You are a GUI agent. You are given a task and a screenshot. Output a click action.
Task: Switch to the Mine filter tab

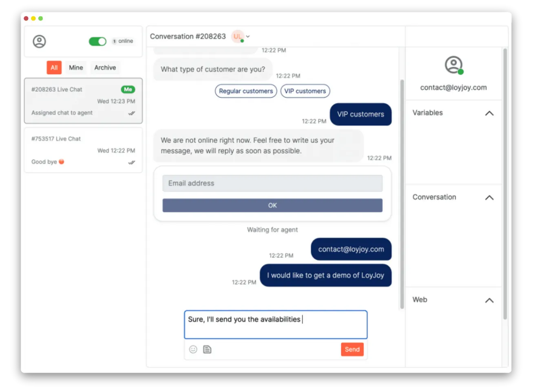[76, 67]
